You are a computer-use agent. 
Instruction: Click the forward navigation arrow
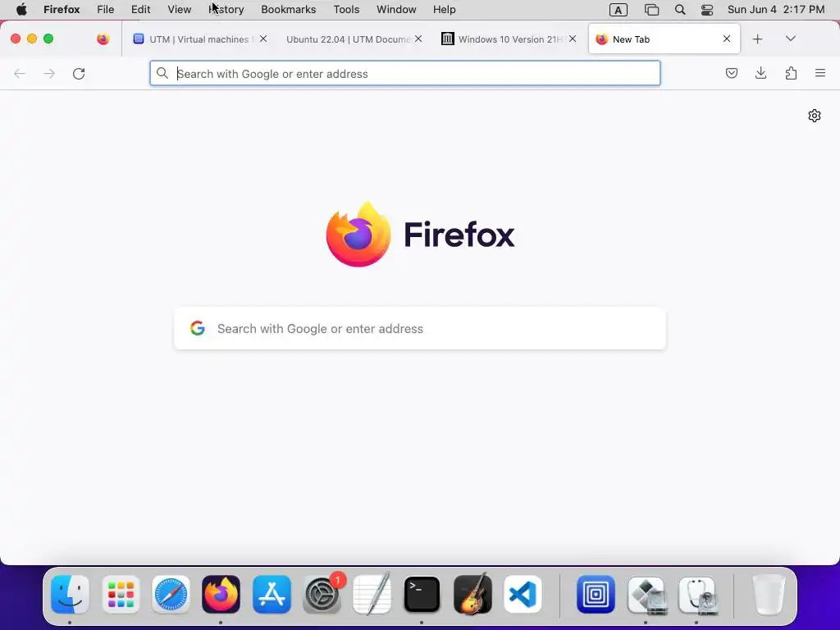coord(49,73)
